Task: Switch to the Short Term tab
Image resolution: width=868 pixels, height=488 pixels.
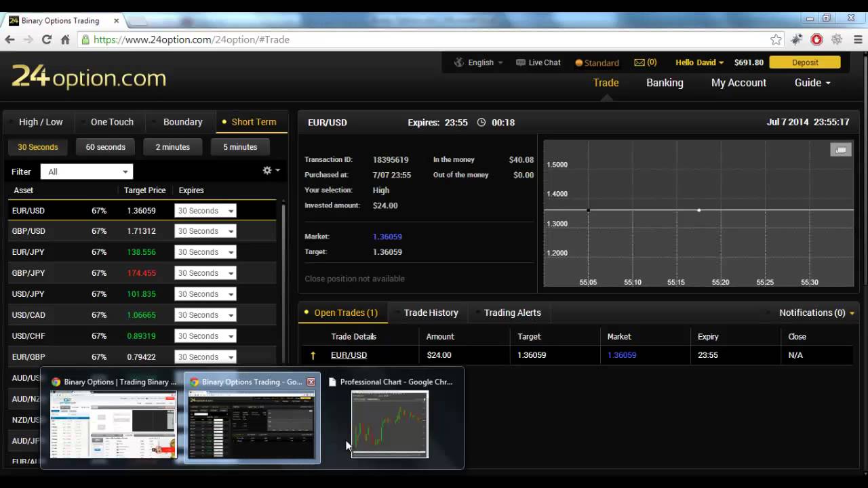Action: [252, 122]
